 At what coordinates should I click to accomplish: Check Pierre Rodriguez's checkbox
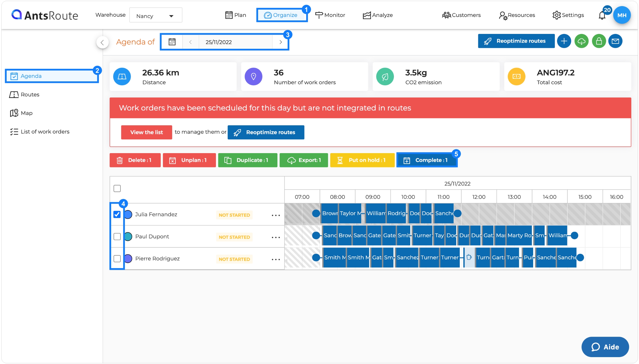pos(117,258)
